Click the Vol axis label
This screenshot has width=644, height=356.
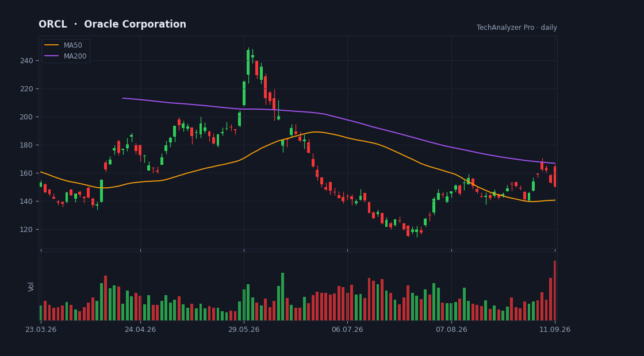31,287
